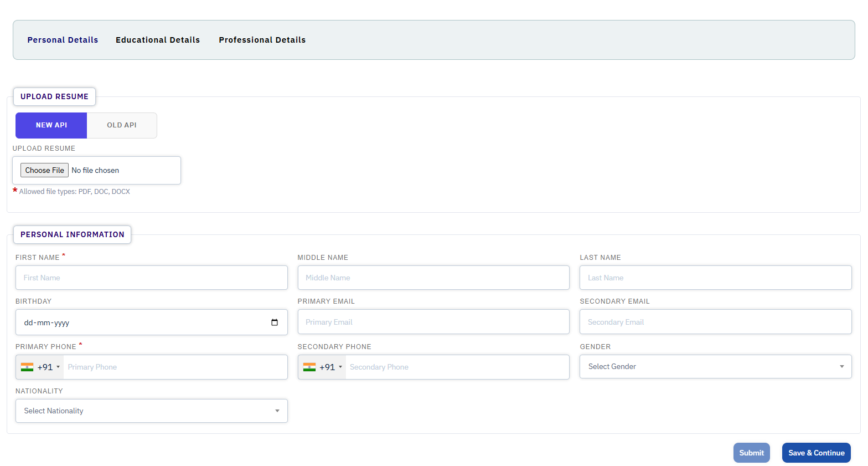Switch to NEW API upload mode
The height and width of the screenshot is (466, 868).
coord(51,125)
